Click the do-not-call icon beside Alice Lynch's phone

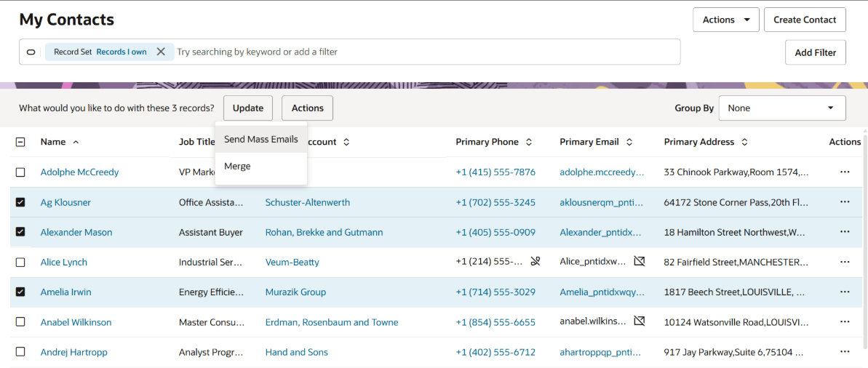click(x=534, y=262)
